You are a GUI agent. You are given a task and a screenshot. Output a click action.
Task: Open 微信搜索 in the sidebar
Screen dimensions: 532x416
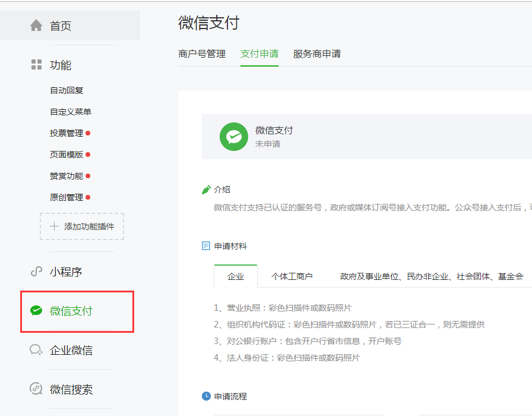(x=71, y=389)
